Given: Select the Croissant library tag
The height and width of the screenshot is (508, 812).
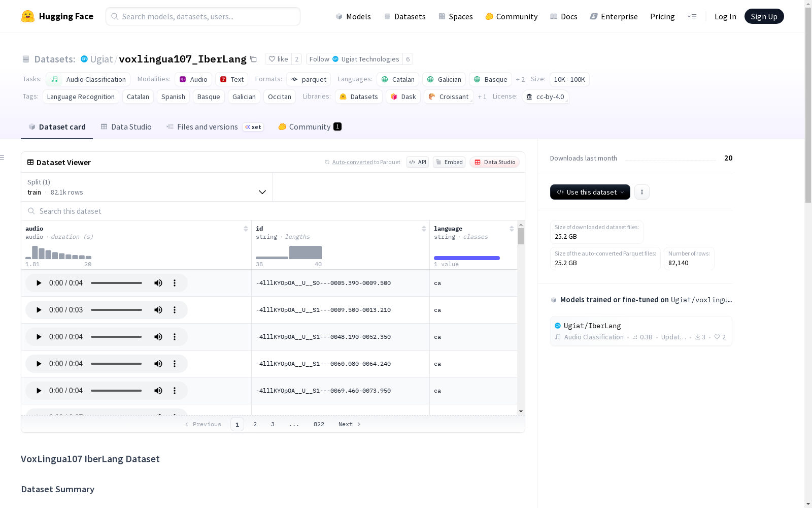Looking at the screenshot, I should pos(449,97).
